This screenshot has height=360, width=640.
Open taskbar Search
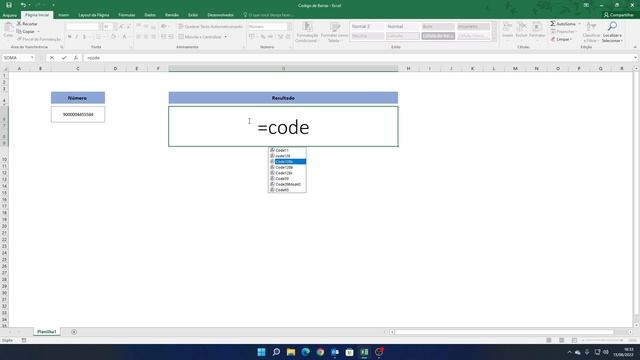[276, 352]
